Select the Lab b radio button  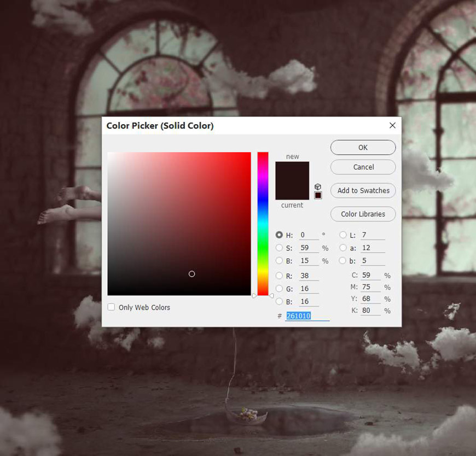[343, 261]
